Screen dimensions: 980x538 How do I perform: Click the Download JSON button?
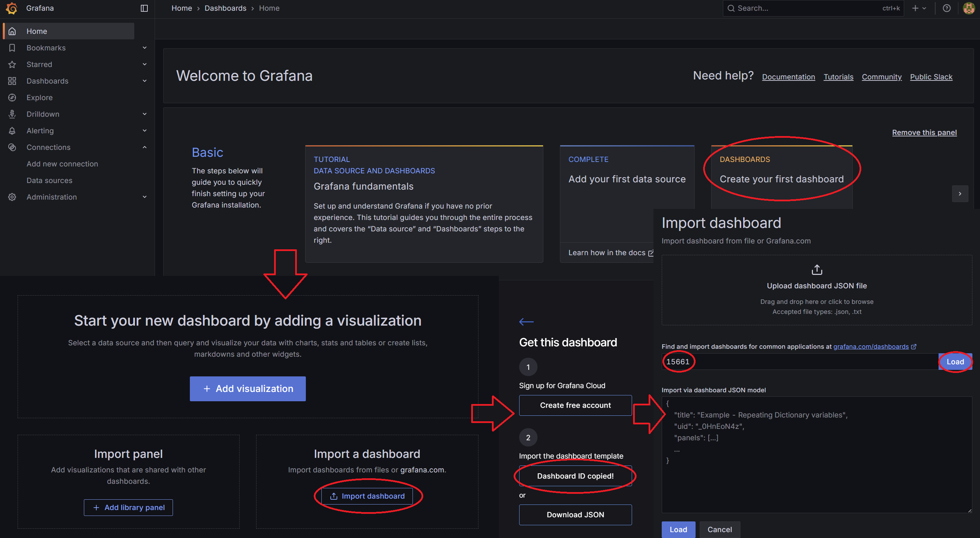575,515
